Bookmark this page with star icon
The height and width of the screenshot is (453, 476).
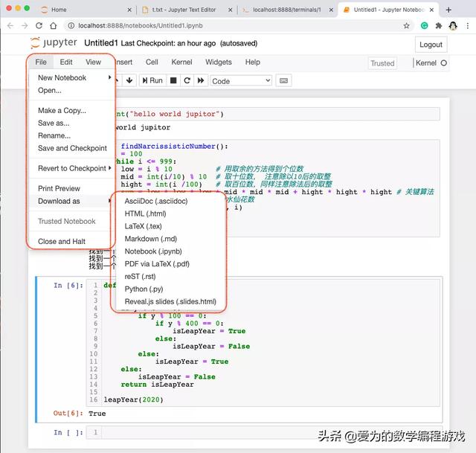pyautogui.click(x=407, y=26)
